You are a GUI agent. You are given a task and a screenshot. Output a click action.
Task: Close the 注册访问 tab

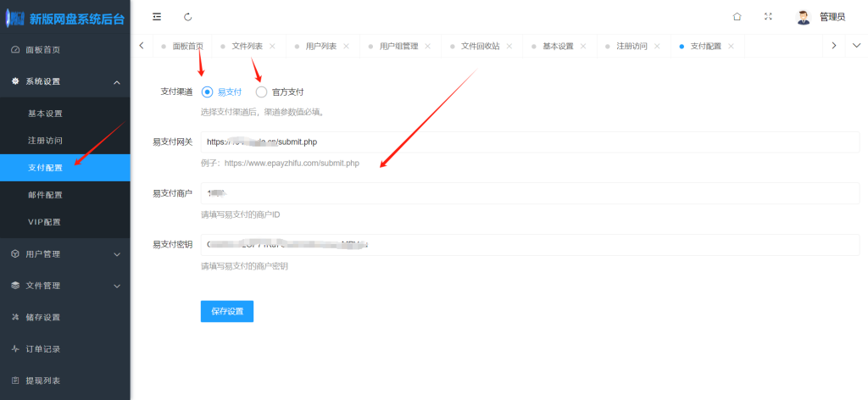pyautogui.click(x=657, y=47)
